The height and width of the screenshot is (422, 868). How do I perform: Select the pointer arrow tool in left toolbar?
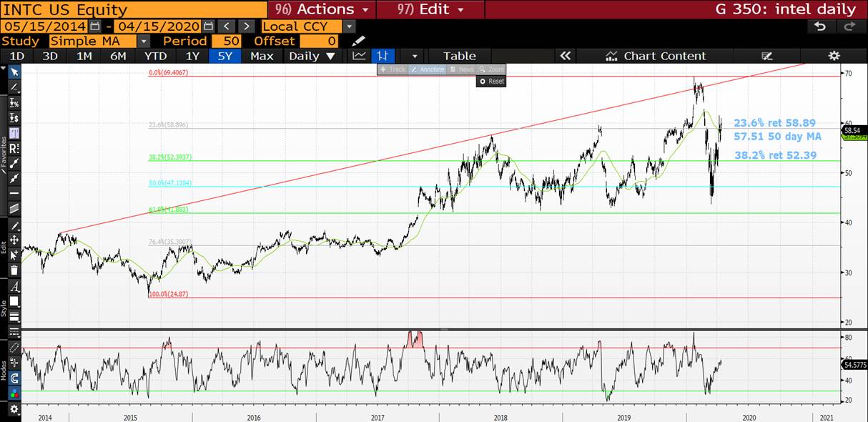click(14, 72)
